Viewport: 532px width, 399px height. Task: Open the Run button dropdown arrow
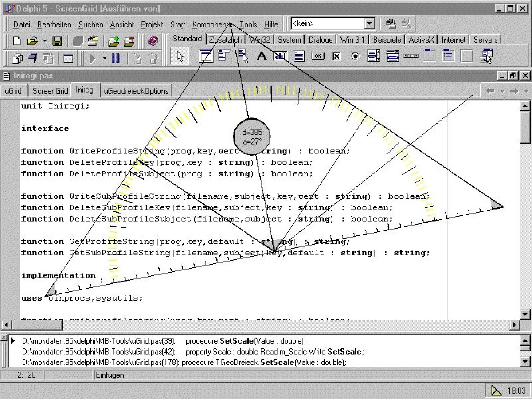point(105,59)
